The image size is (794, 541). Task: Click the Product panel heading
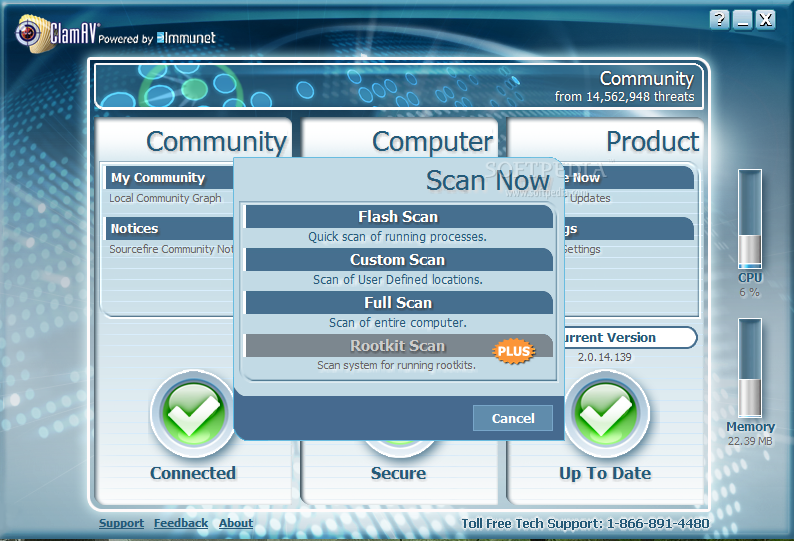tap(653, 141)
